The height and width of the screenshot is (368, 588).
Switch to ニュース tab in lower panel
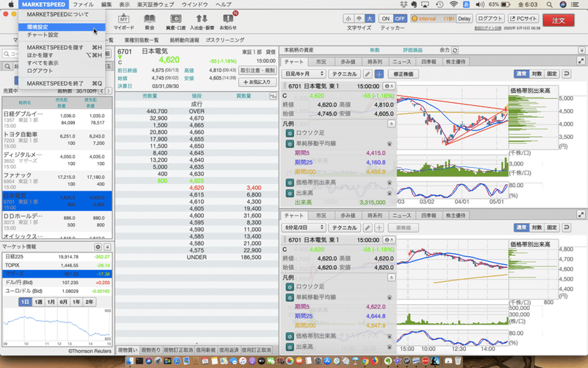click(401, 216)
